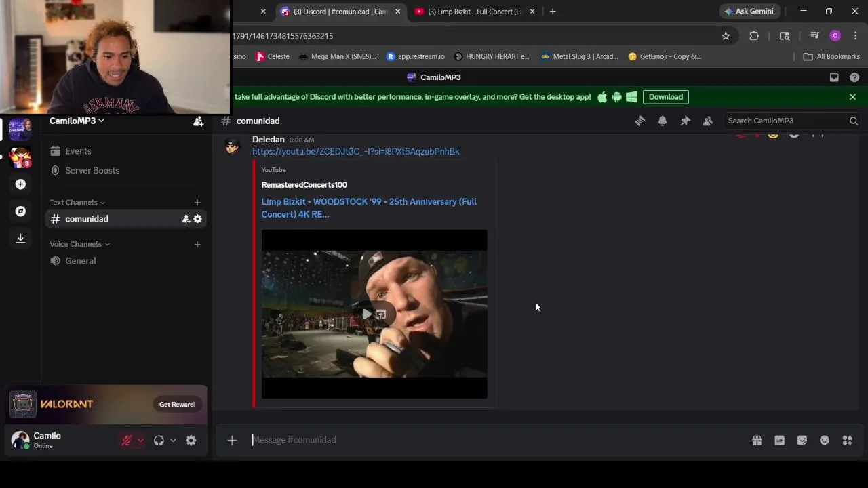Open the youtu.be link from Deledan

tap(355, 151)
